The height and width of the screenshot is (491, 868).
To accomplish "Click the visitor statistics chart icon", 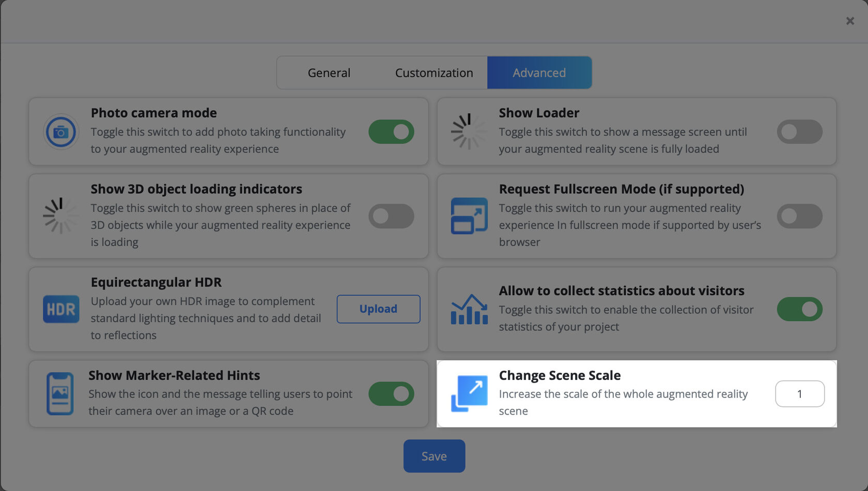I will (x=469, y=309).
